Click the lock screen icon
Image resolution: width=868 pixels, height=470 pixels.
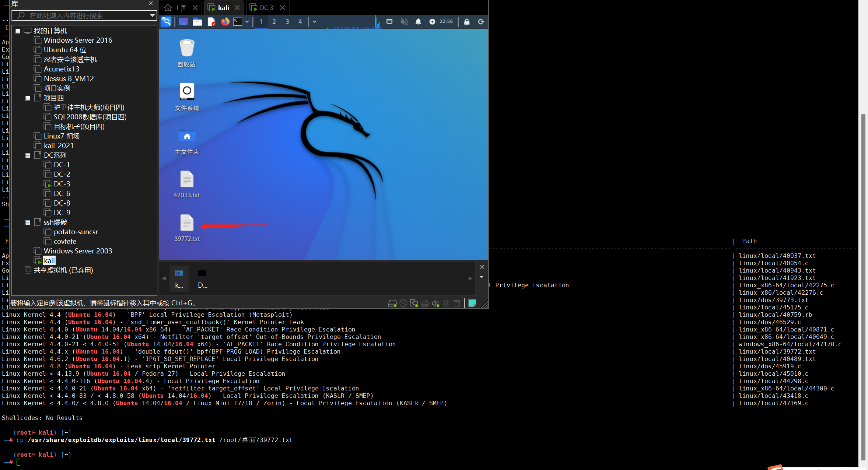[x=467, y=22]
